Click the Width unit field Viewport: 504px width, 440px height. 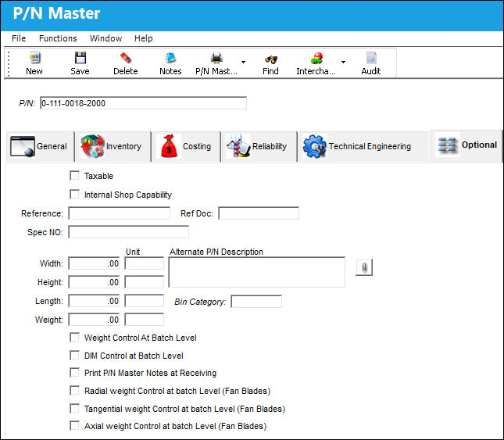pos(145,263)
